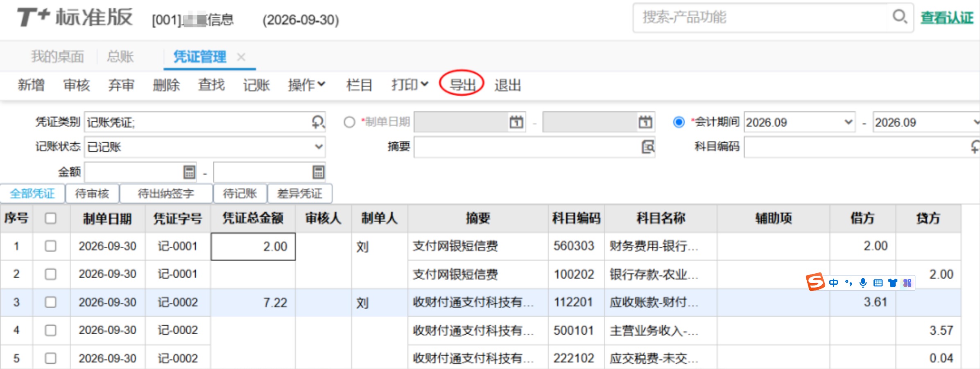Open maximum amount calculator icon
This screenshot has width=980, height=369.
point(318,172)
